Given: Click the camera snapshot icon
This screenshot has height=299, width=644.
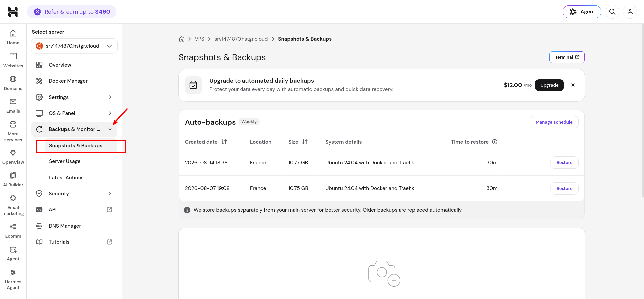Looking at the screenshot, I should [x=384, y=273].
